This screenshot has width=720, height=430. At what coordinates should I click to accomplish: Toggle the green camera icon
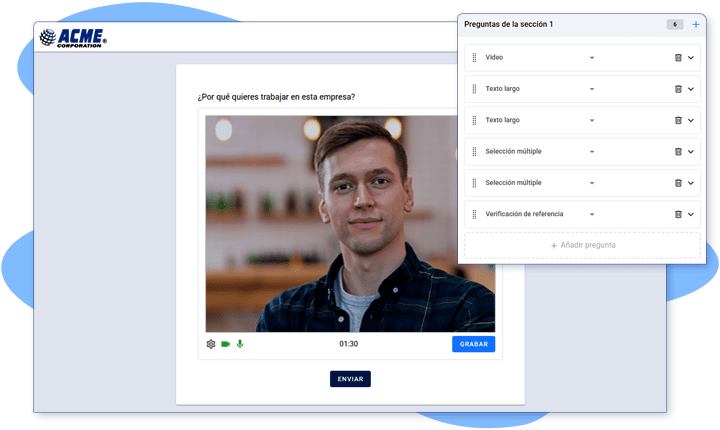(x=226, y=344)
